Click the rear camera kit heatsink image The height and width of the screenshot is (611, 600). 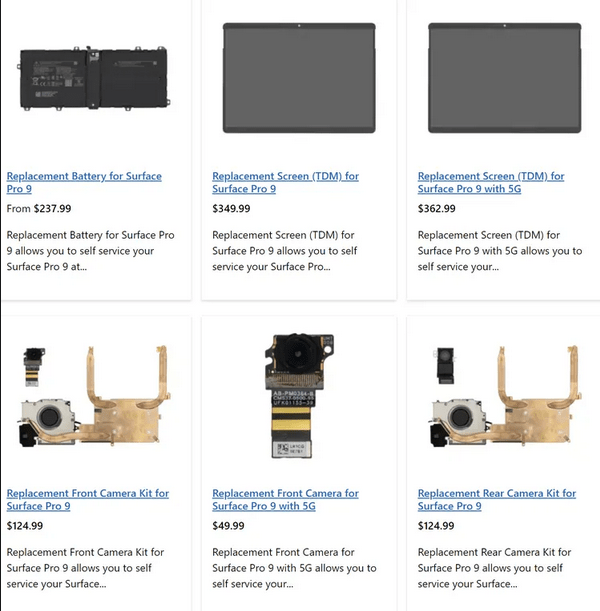(505, 396)
